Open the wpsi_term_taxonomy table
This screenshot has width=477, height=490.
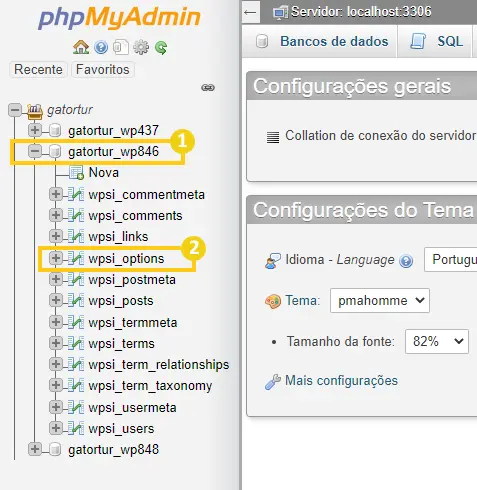pyautogui.click(x=150, y=386)
